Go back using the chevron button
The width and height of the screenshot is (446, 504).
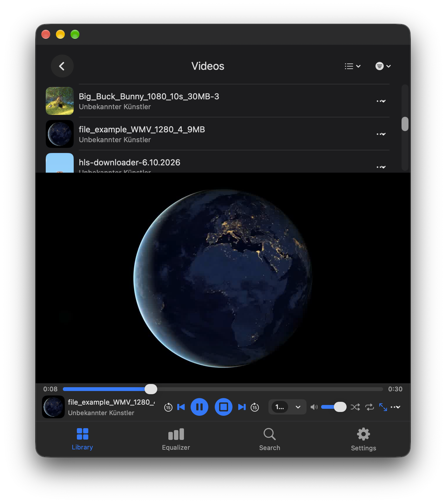pos(62,66)
